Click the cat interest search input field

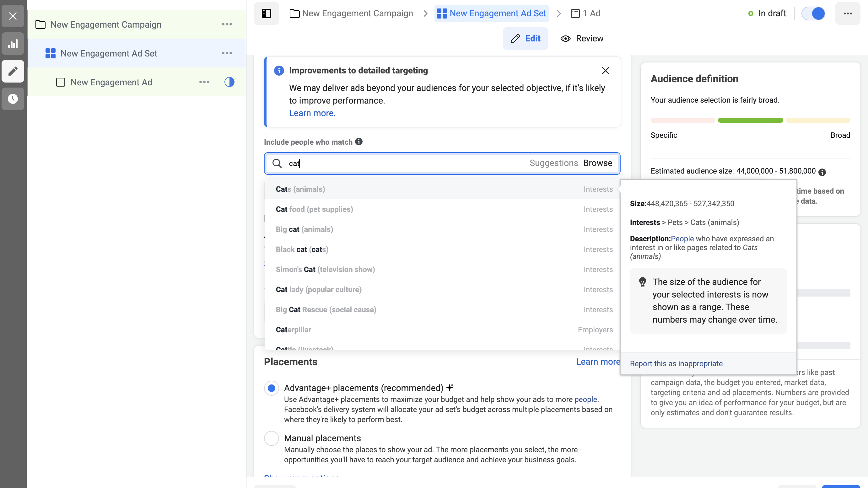point(442,163)
